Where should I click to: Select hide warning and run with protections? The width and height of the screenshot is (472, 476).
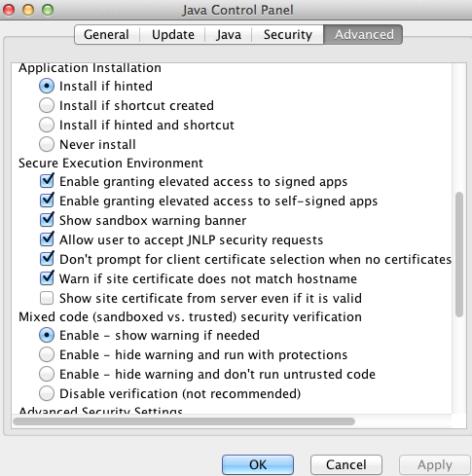pyautogui.click(x=47, y=354)
